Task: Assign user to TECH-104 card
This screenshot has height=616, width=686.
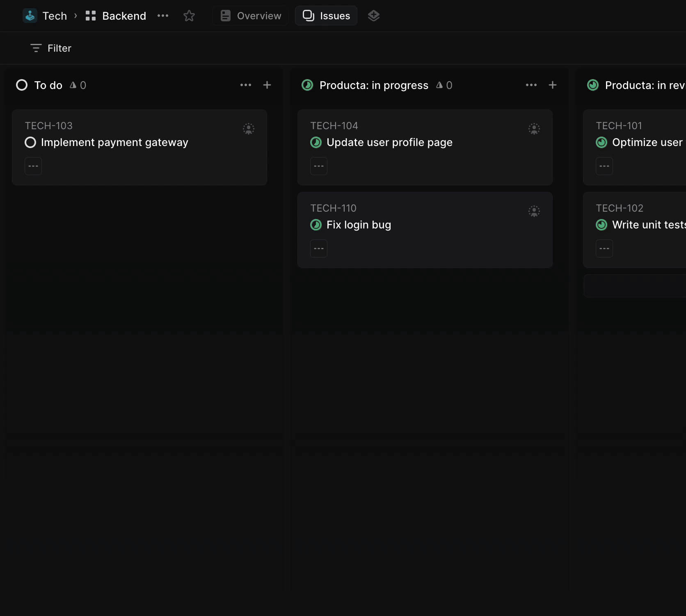Action: (x=534, y=129)
